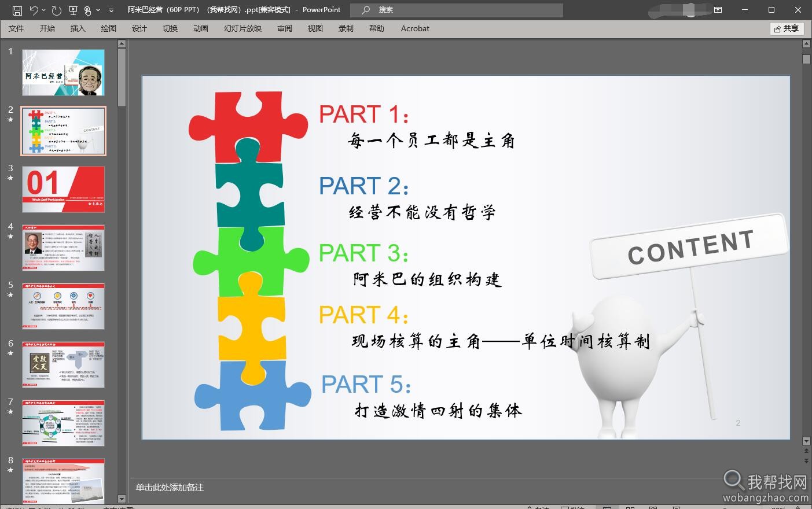Switch to the 绘图 ribbon tab
This screenshot has width=812, height=509.
tap(108, 28)
